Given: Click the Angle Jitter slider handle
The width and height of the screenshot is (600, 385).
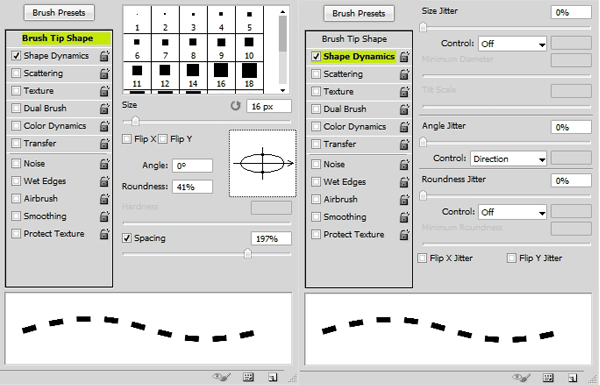Looking at the screenshot, I should 423,142.
